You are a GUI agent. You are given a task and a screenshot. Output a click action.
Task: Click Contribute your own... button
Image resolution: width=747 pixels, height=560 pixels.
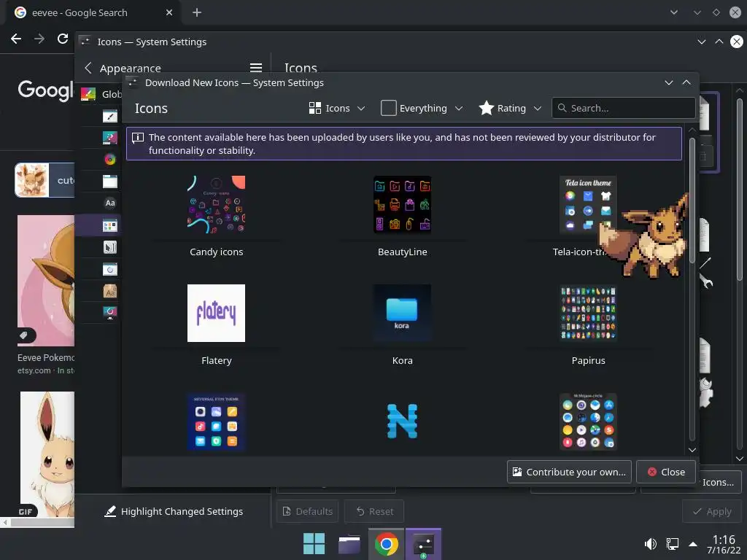pos(569,472)
